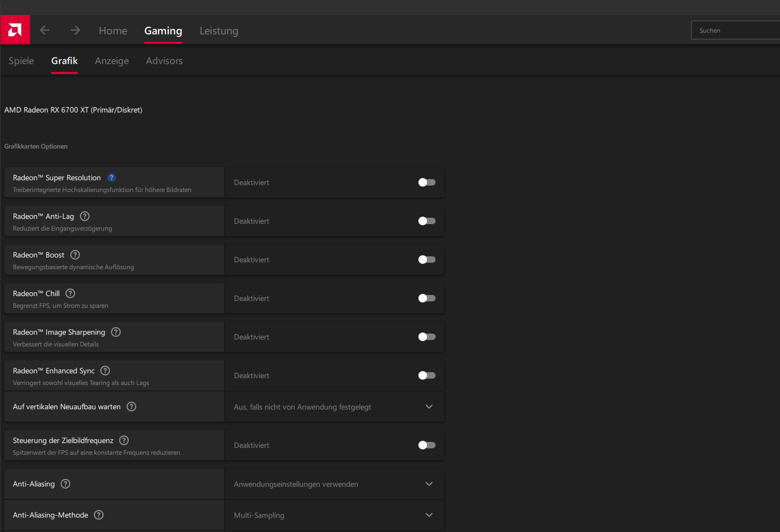Go forward with the right arrow
The image size is (780, 532).
[75, 30]
